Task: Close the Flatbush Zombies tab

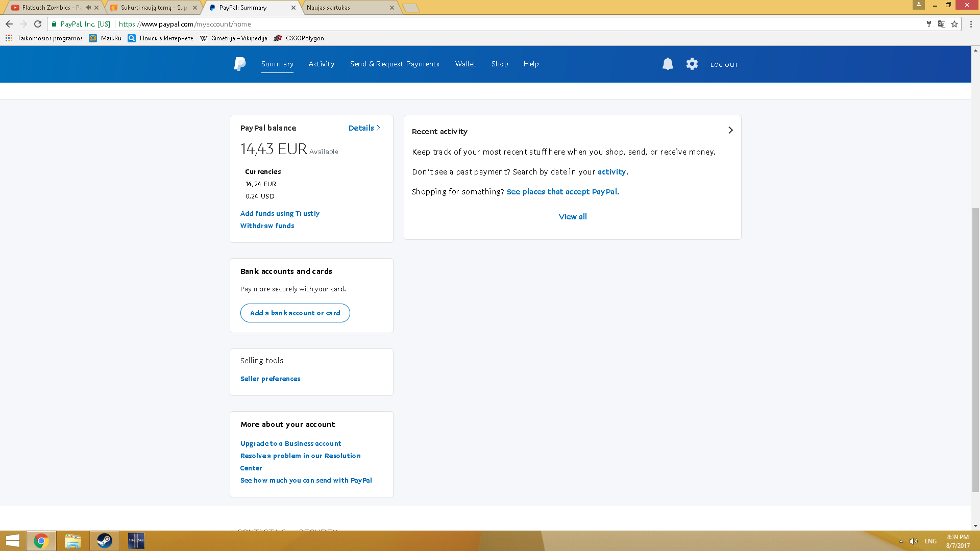Action: point(96,8)
